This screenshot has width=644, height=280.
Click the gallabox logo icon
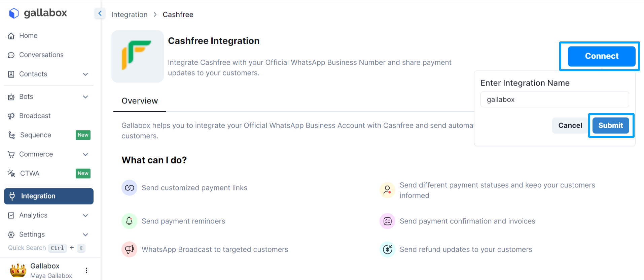[x=14, y=13]
